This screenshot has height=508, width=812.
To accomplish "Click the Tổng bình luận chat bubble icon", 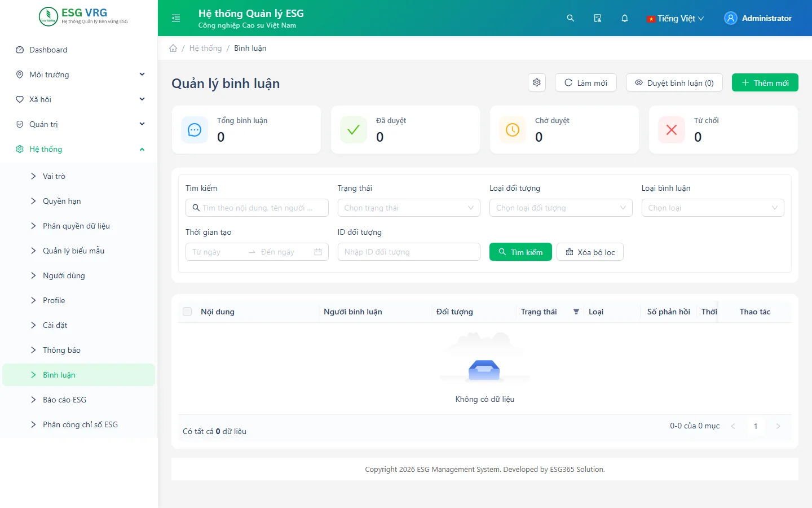I will (x=195, y=130).
